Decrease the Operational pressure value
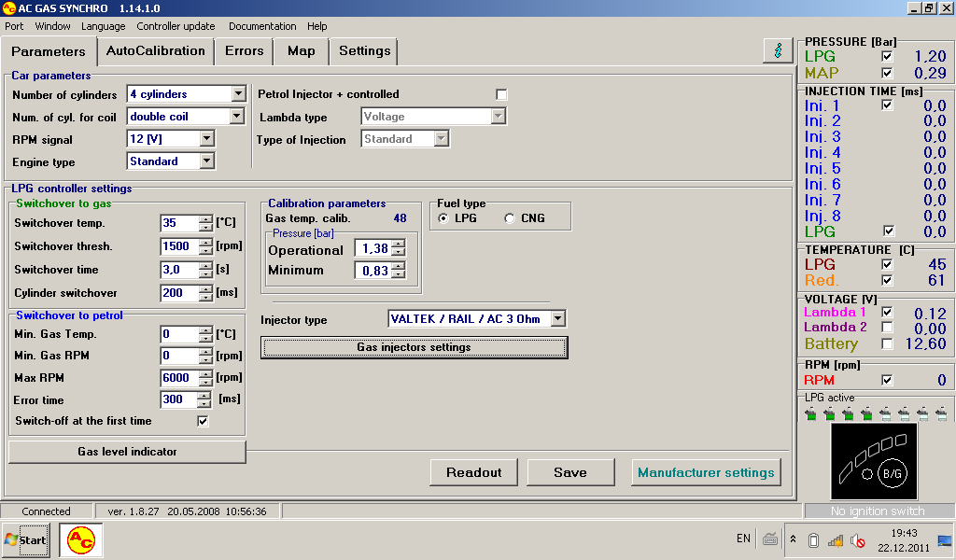Screen dimensions: 956x560 tap(398, 252)
